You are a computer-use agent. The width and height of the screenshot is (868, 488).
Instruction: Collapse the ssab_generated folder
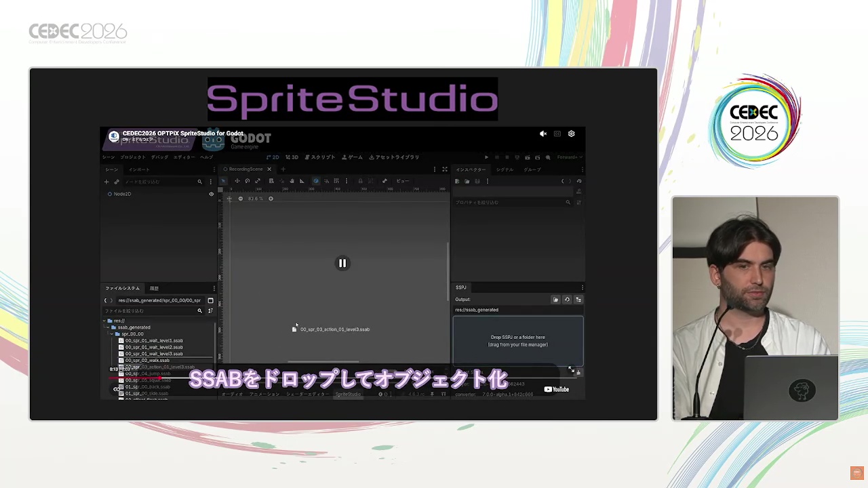107,327
